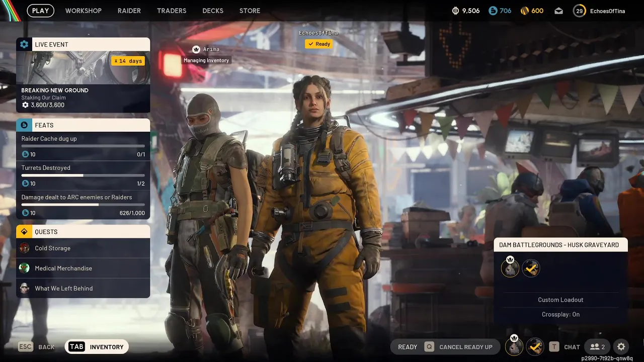This screenshot has height=362, width=644.
Task: Click the gold raider tokens icon beside 600
Action: [x=524, y=11]
